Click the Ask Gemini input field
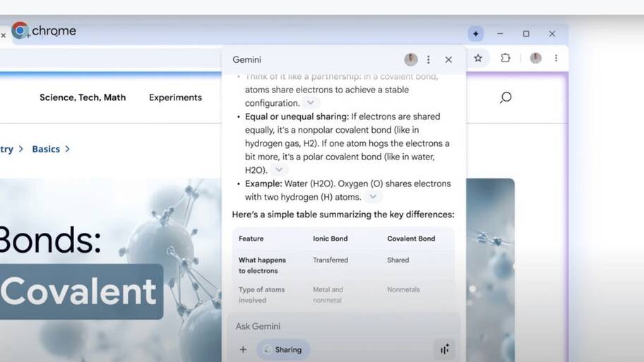The width and height of the screenshot is (644, 362). click(x=343, y=326)
